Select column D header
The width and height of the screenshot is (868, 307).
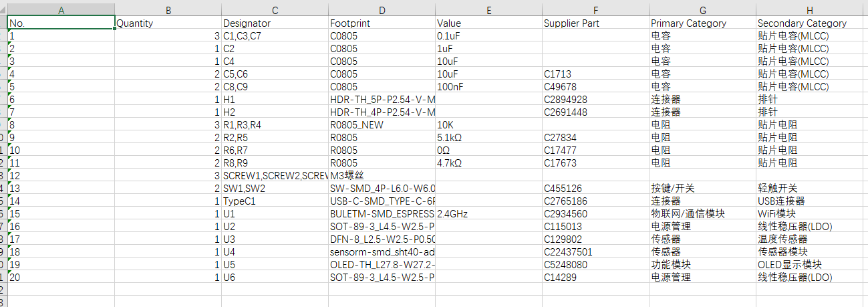point(382,10)
